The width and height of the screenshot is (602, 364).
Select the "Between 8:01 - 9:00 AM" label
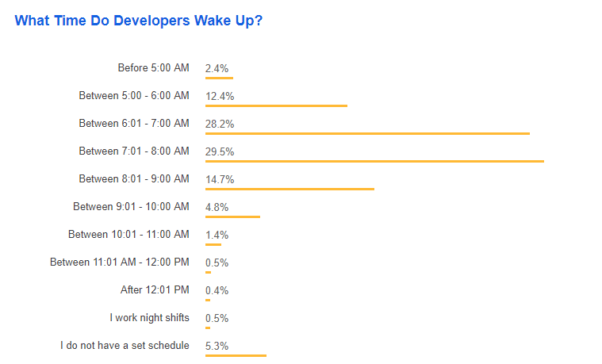[134, 179]
